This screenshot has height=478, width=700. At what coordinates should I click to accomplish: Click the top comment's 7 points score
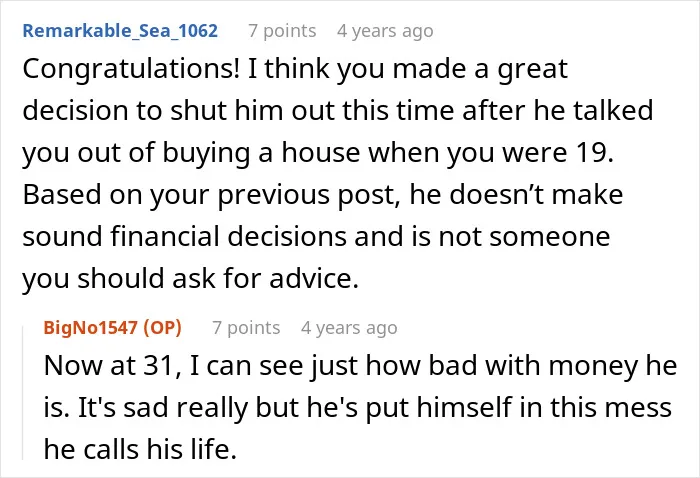point(282,31)
